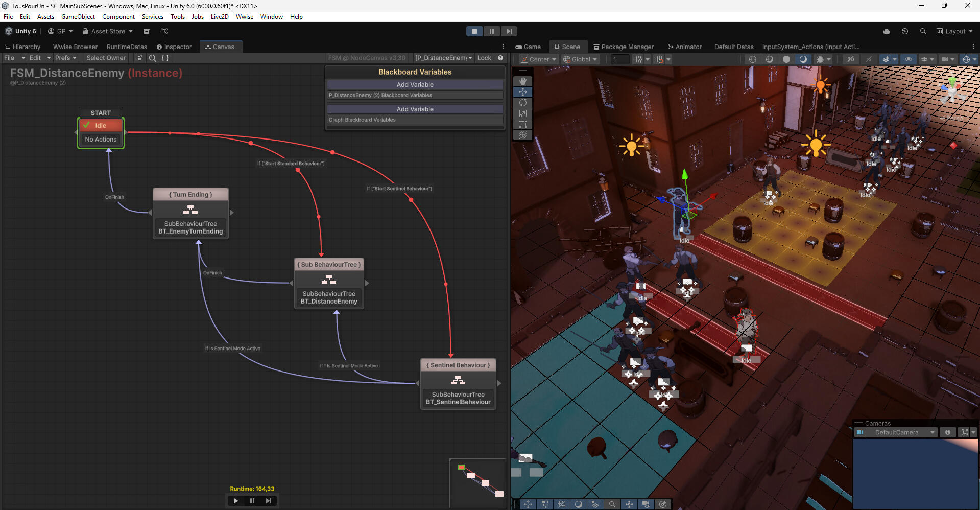
Task: Toggle scene visibility eye icon
Action: [908, 59]
